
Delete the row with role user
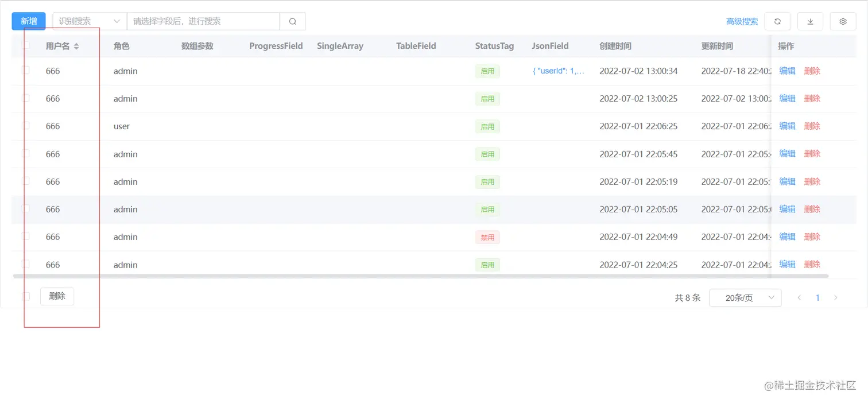click(x=812, y=126)
